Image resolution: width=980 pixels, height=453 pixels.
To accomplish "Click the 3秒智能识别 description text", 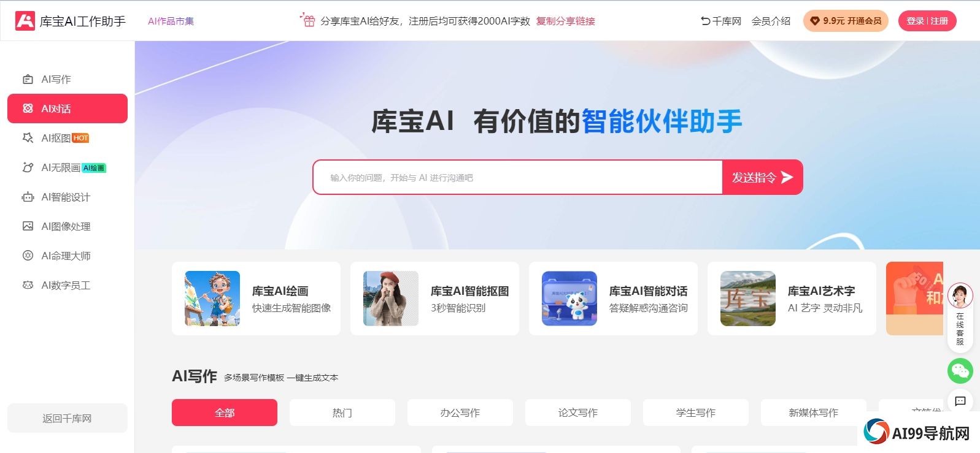I will coord(458,308).
